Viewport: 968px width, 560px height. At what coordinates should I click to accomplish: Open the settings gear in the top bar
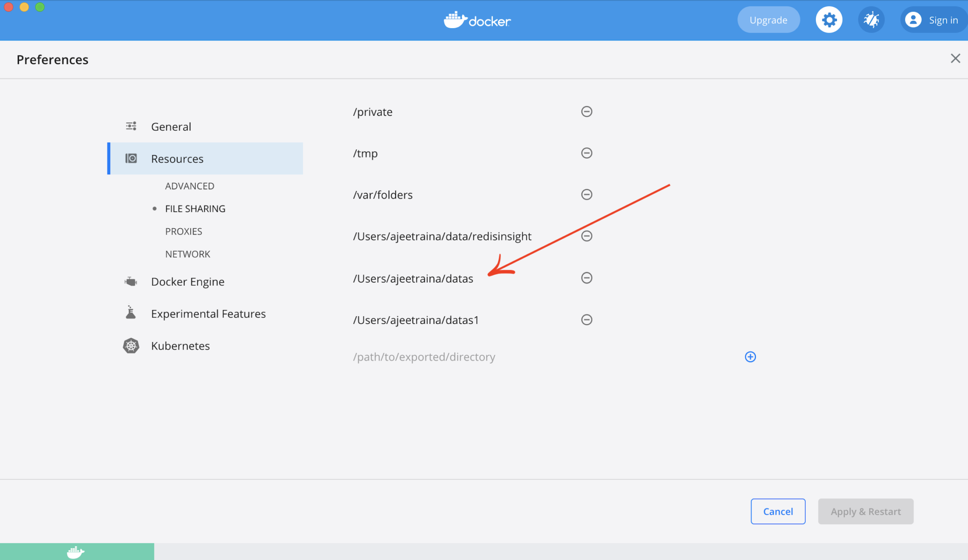click(x=829, y=19)
